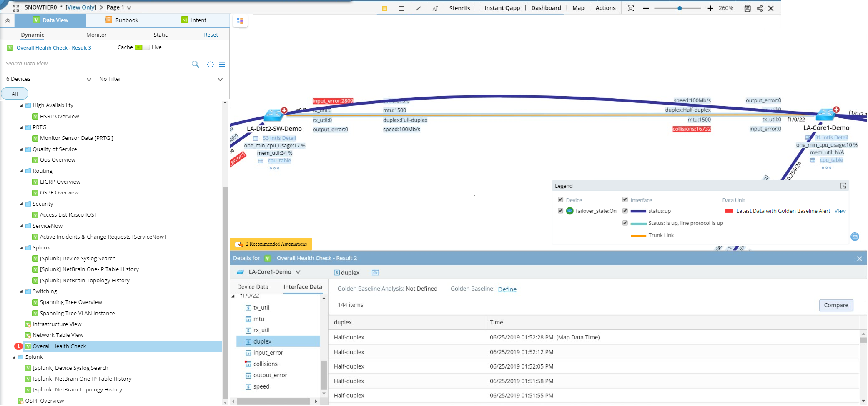Click the refresh data view icon
Screen dimensions: 868x406
(x=211, y=65)
